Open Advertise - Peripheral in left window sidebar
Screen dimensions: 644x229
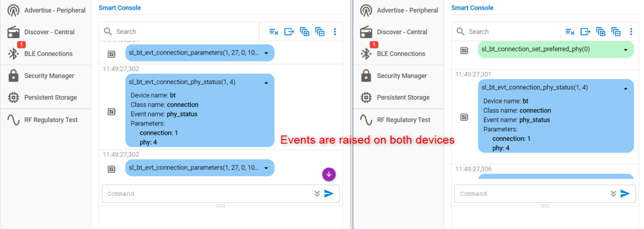[55, 10]
